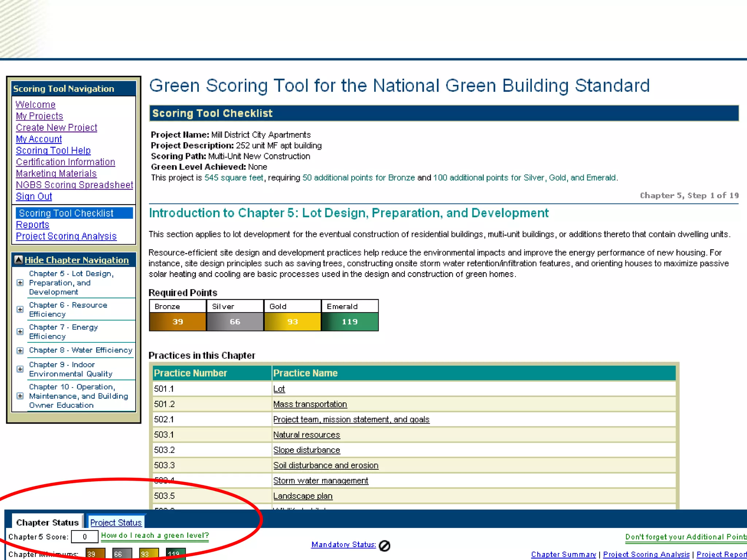Expand Chapter 6 Resource Efficiency node
747x560 pixels.
(x=20, y=310)
